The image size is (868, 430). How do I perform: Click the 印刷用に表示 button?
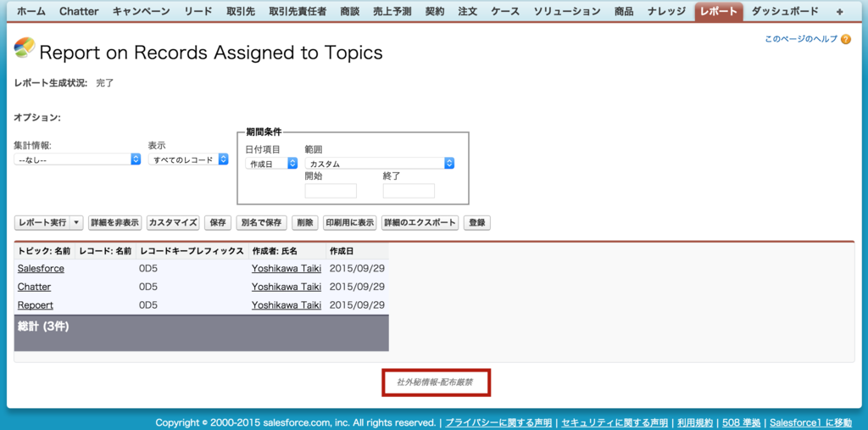point(350,223)
